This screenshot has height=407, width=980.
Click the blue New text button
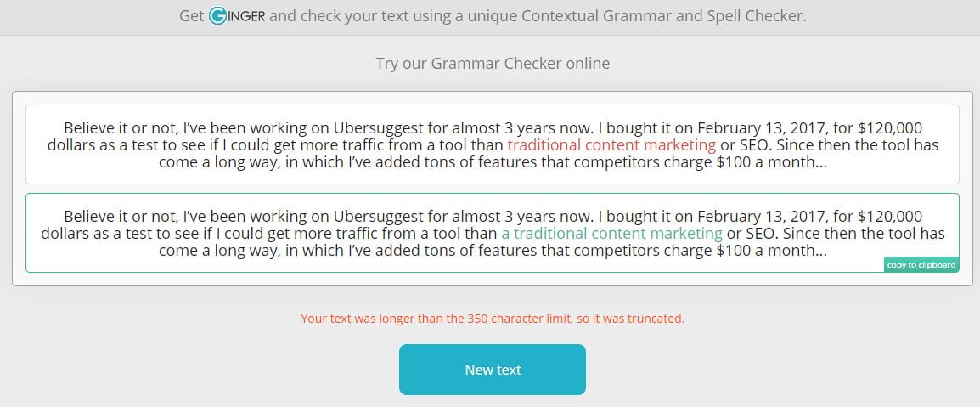coord(493,370)
